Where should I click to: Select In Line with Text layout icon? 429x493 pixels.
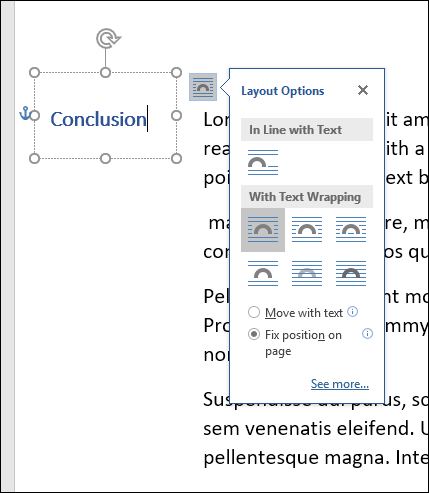[x=263, y=162]
